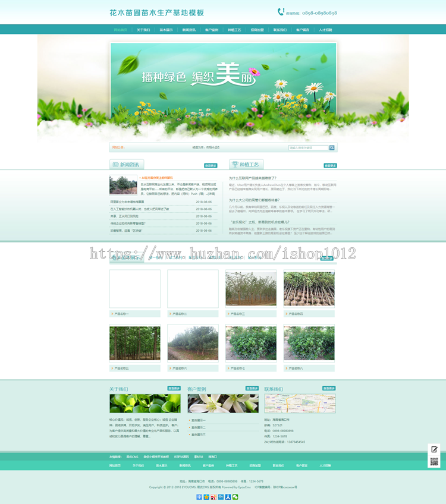Open the 产品名称五 product image
This screenshot has width=446, height=504.
click(135, 344)
